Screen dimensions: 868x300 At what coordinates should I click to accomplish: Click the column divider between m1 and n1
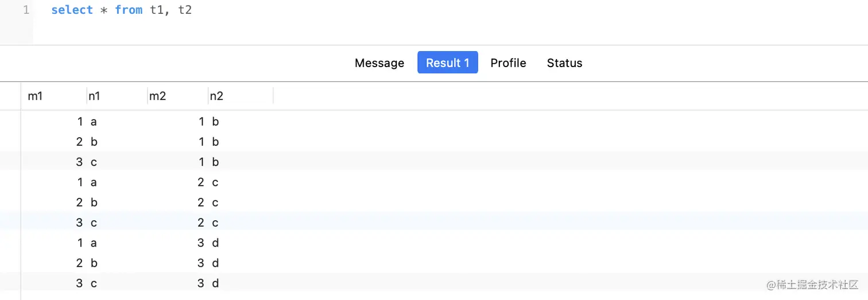(x=87, y=96)
